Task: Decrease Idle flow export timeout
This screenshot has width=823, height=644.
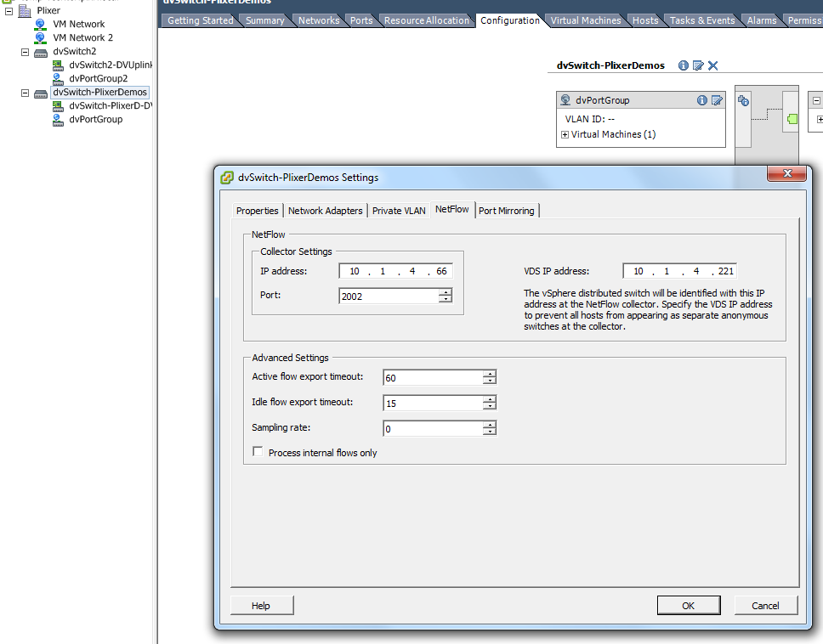Action: click(489, 406)
